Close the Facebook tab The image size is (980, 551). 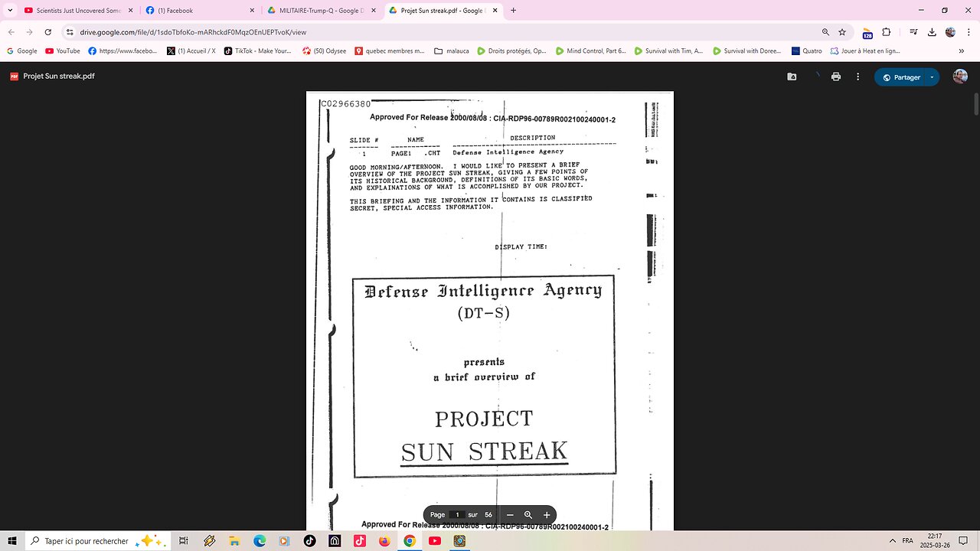[x=252, y=11]
